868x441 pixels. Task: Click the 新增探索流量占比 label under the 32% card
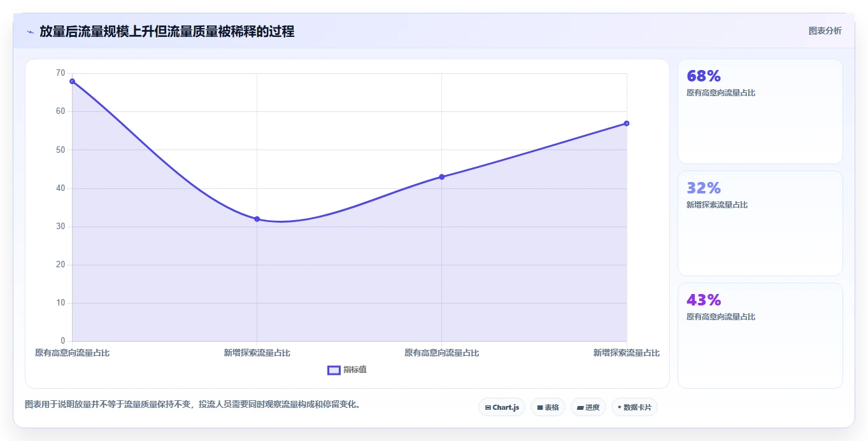(717, 205)
